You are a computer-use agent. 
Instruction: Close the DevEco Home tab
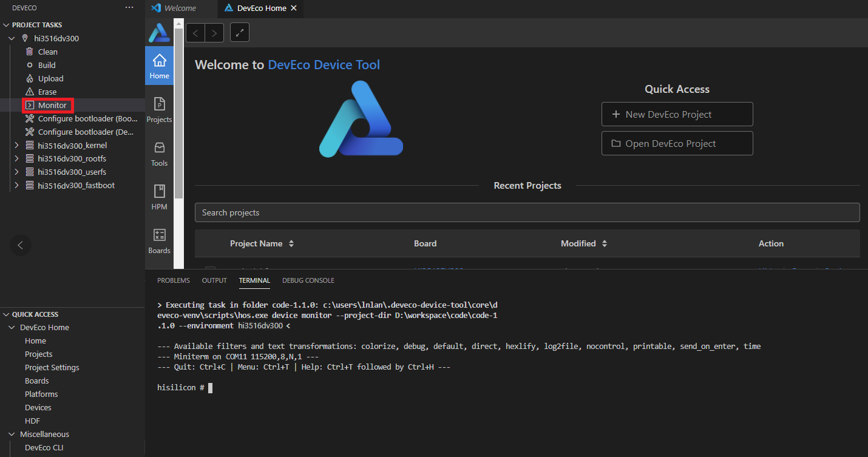click(x=294, y=8)
